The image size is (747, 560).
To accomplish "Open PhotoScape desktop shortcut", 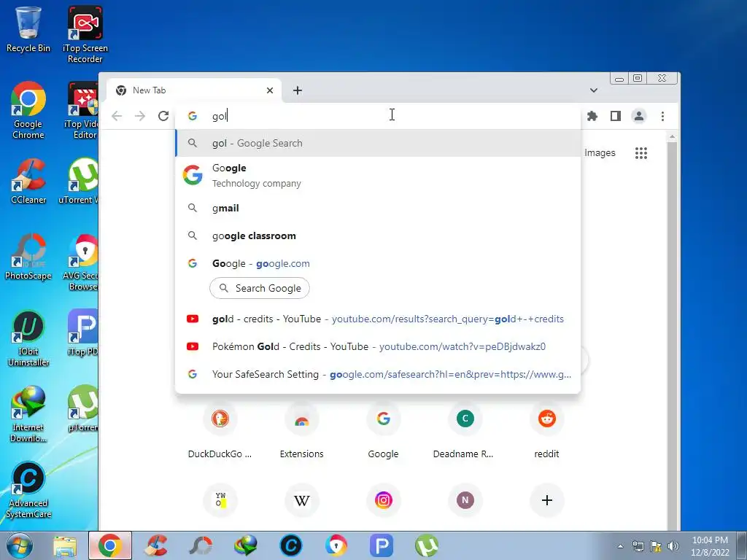I will click(28, 257).
